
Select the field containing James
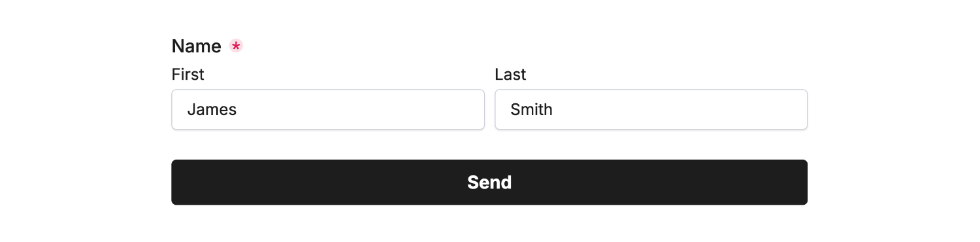click(328, 109)
